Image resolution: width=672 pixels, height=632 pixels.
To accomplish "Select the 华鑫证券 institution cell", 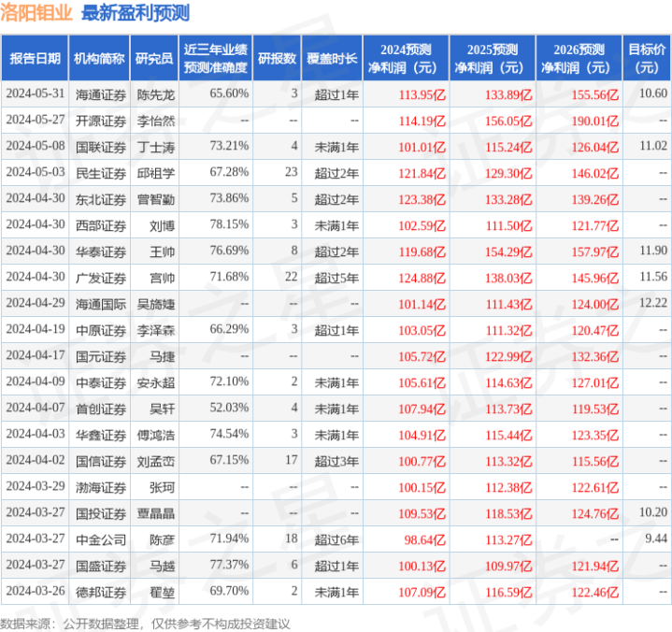I will click(101, 435).
